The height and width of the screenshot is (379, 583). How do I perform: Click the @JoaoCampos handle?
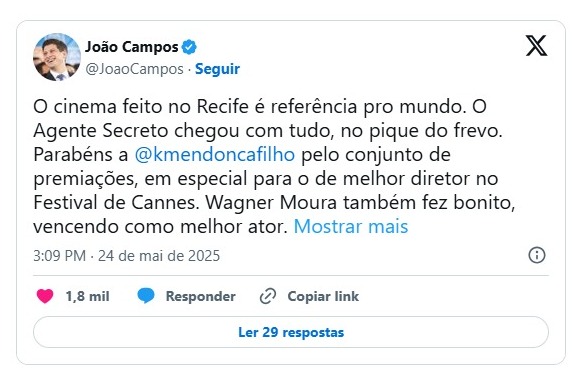coord(135,69)
